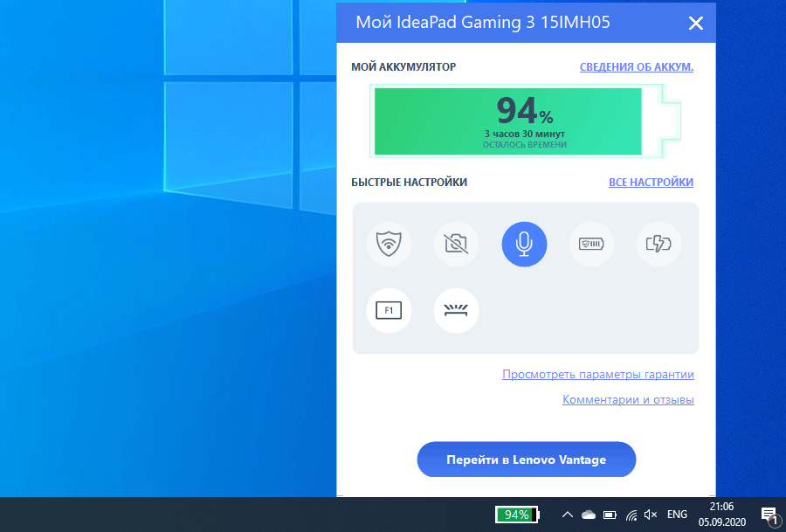Show hidden tray icons chevron
This screenshot has height=532, width=786.
click(568, 515)
